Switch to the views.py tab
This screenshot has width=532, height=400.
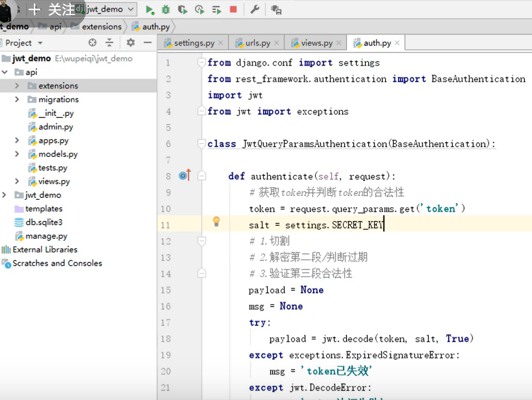pyautogui.click(x=316, y=43)
